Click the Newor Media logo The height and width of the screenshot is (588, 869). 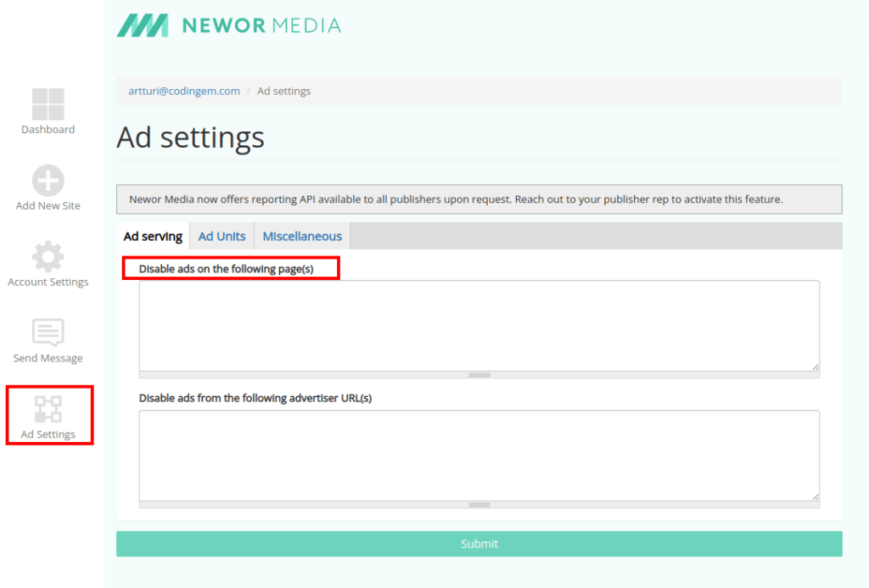[229, 25]
